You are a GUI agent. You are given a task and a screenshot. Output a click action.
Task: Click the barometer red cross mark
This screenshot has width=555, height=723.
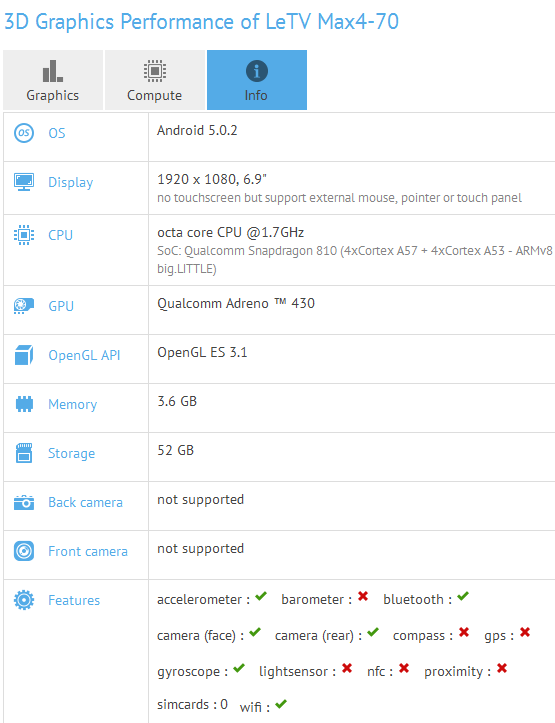click(363, 596)
